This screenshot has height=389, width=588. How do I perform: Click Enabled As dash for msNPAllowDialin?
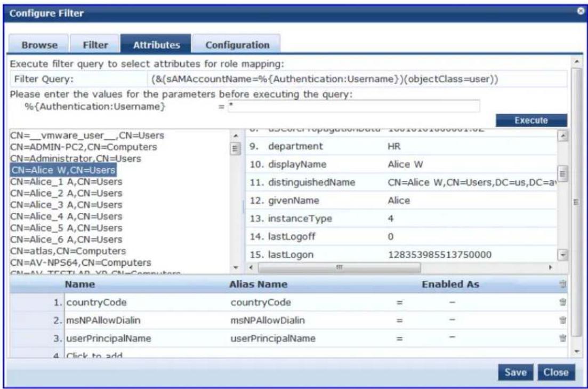click(x=452, y=320)
